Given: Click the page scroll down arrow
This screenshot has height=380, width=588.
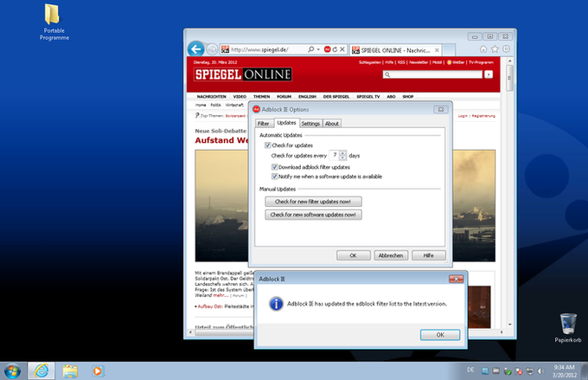Looking at the screenshot, I should pyautogui.click(x=509, y=325).
